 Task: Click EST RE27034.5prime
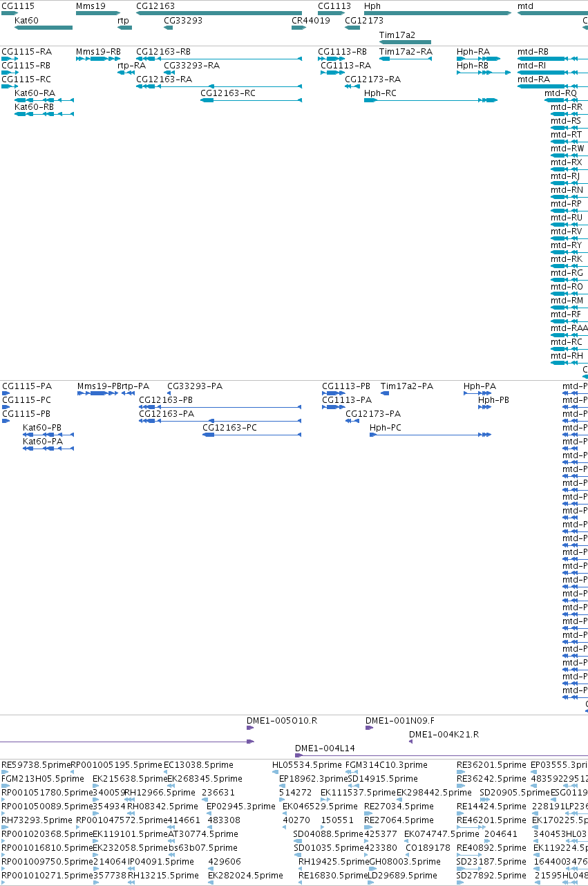399,807
